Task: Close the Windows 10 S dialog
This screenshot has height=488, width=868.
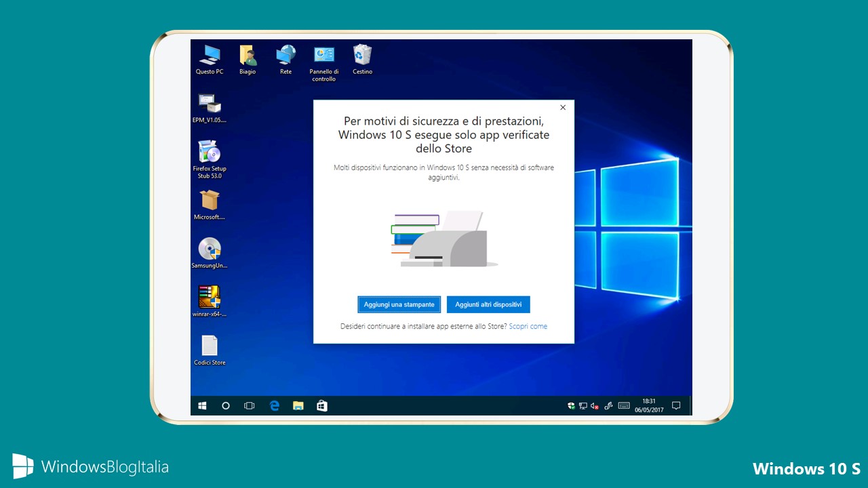Action: (x=563, y=107)
